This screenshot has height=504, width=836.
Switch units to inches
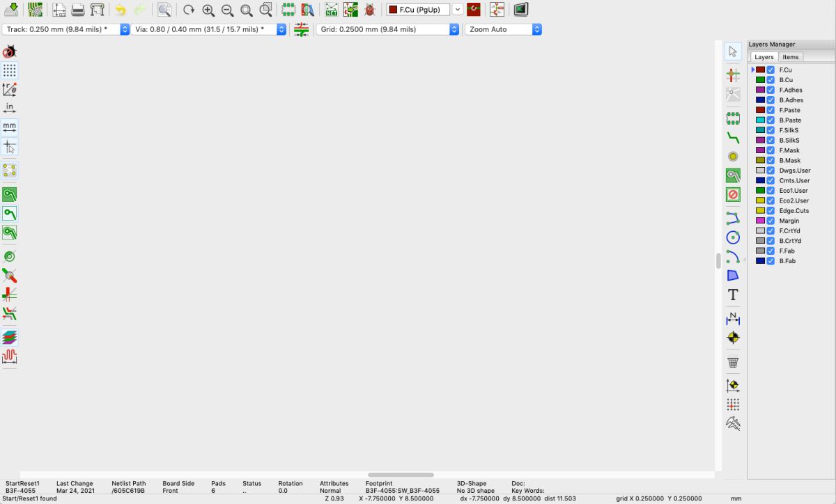10,108
